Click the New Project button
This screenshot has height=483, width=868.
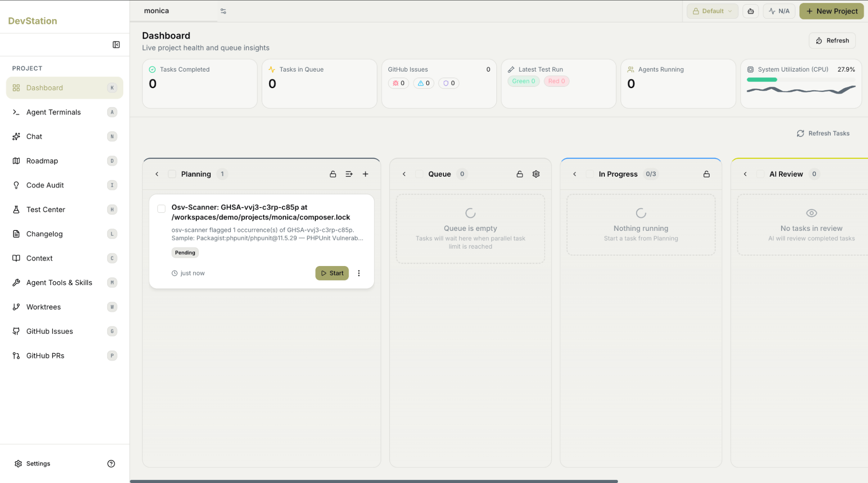click(x=832, y=11)
